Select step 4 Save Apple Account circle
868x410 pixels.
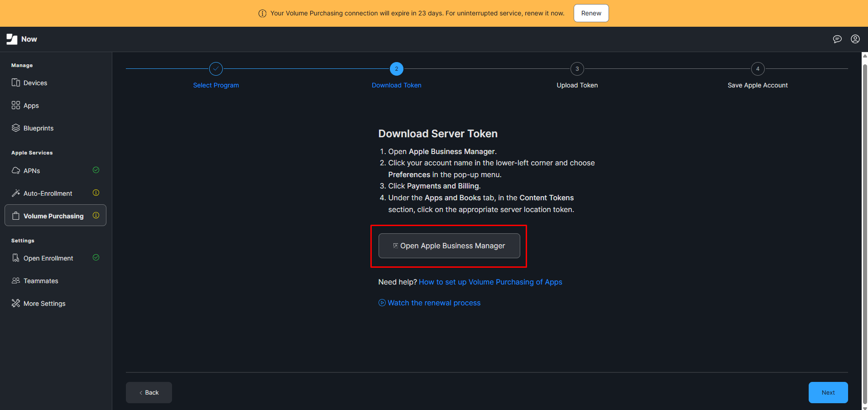[x=758, y=69]
